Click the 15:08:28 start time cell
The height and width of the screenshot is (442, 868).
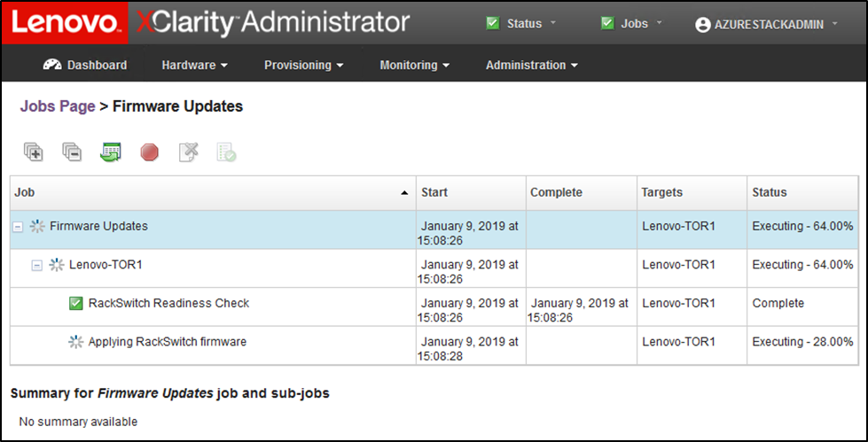coord(471,345)
